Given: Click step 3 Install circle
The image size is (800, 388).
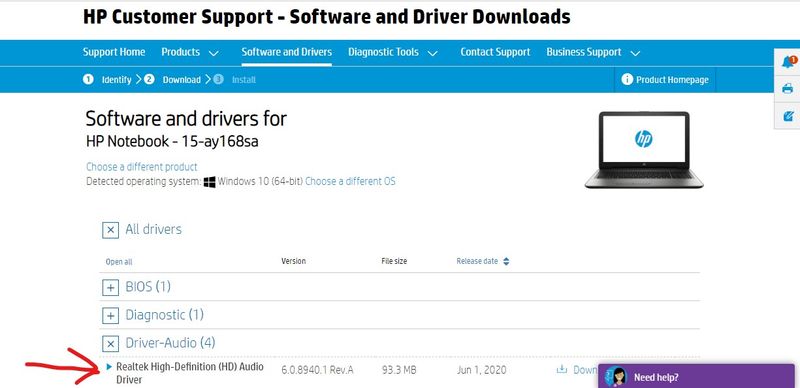Looking at the screenshot, I should [218, 80].
